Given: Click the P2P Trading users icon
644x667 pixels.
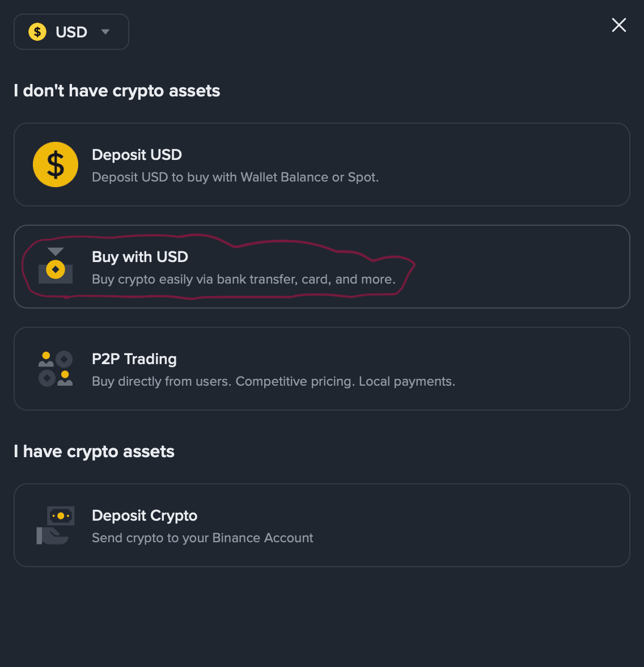Looking at the screenshot, I should pos(56,369).
